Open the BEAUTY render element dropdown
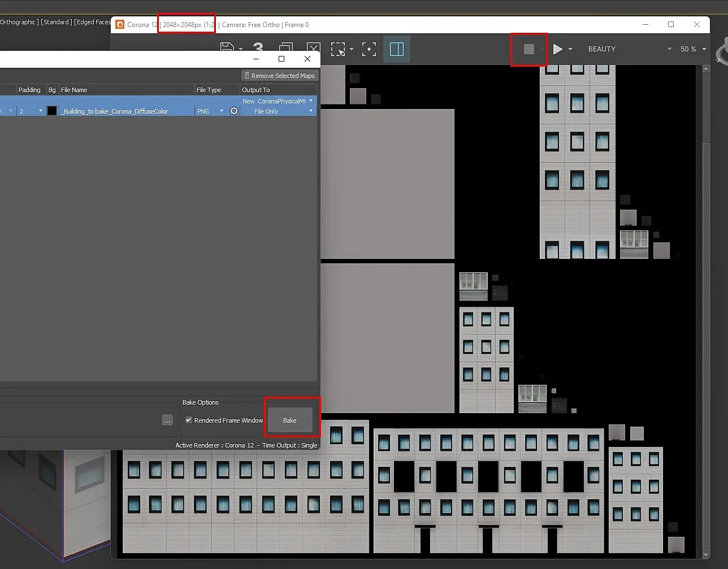 630,49
